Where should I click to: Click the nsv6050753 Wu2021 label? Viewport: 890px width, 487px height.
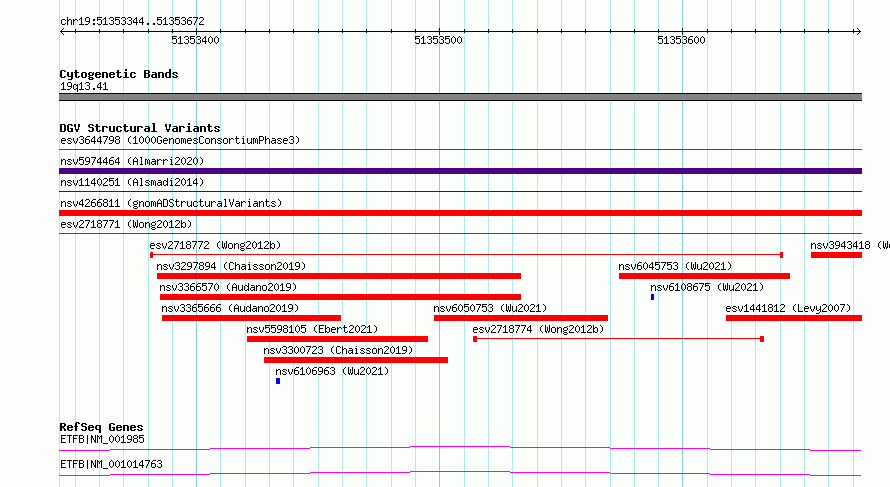point(490,308)
